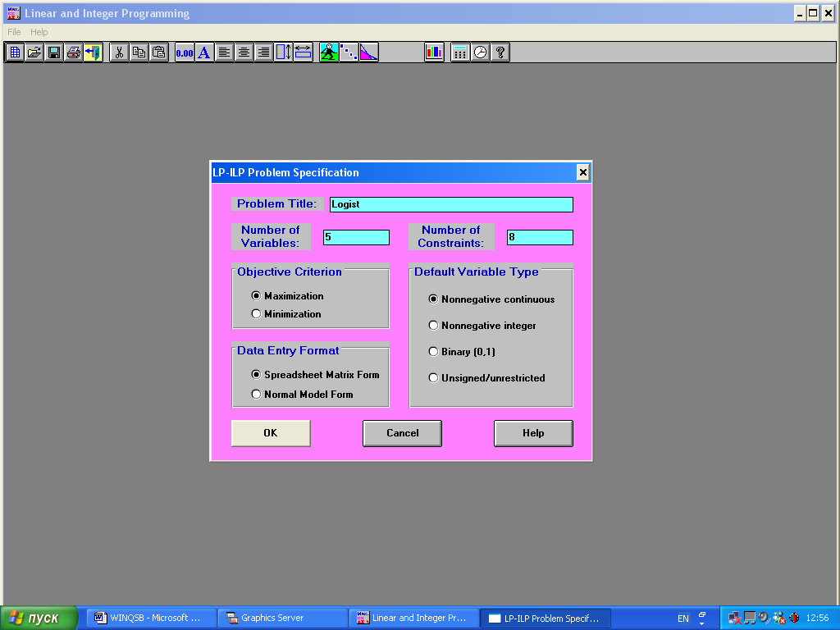The height and width of the screenshot is (630, 840).
Task: Click the Exit door icon
Action: [x=94, y=52]
